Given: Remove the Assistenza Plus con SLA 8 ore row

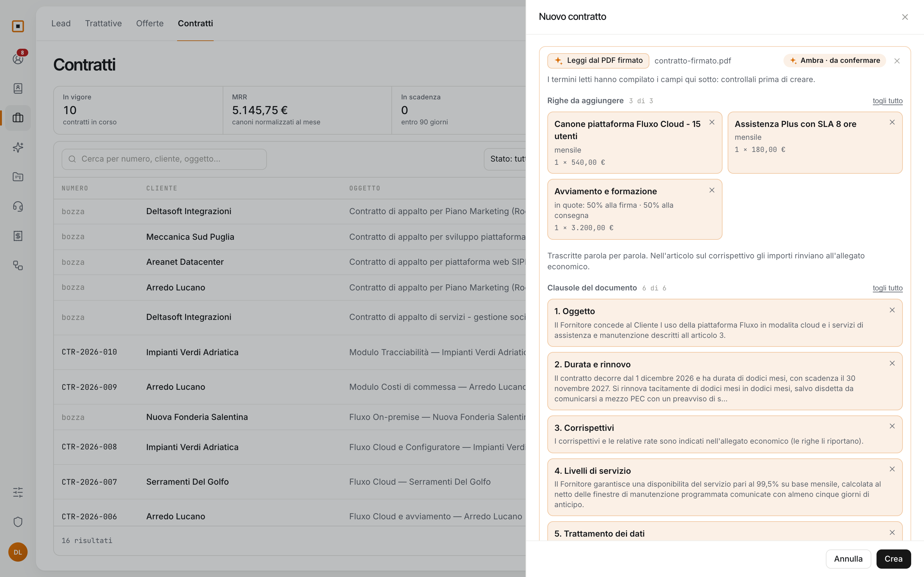Looking at the screenshot, I should pos(892,122).
